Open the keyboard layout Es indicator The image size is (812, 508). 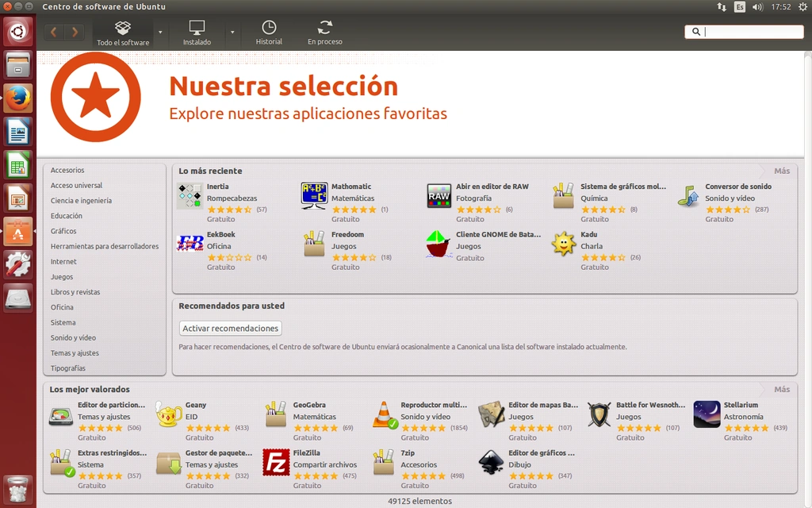(740, 6)
